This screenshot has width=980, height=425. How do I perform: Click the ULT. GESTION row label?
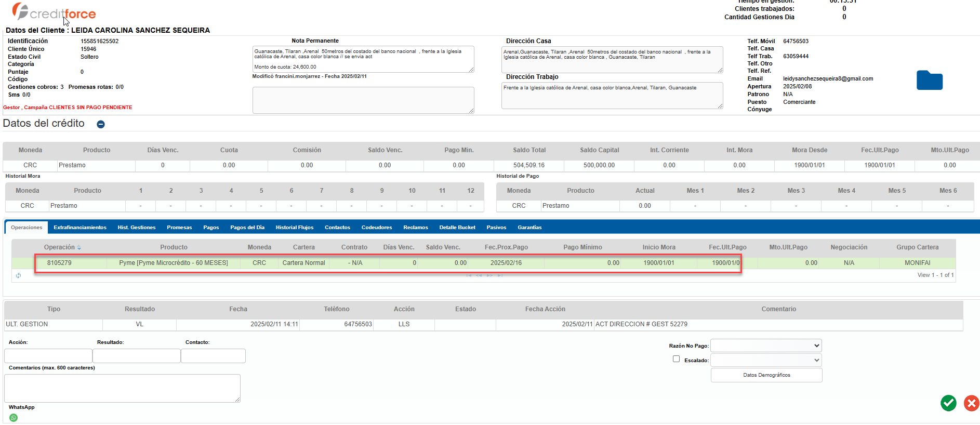pos(27,324)
